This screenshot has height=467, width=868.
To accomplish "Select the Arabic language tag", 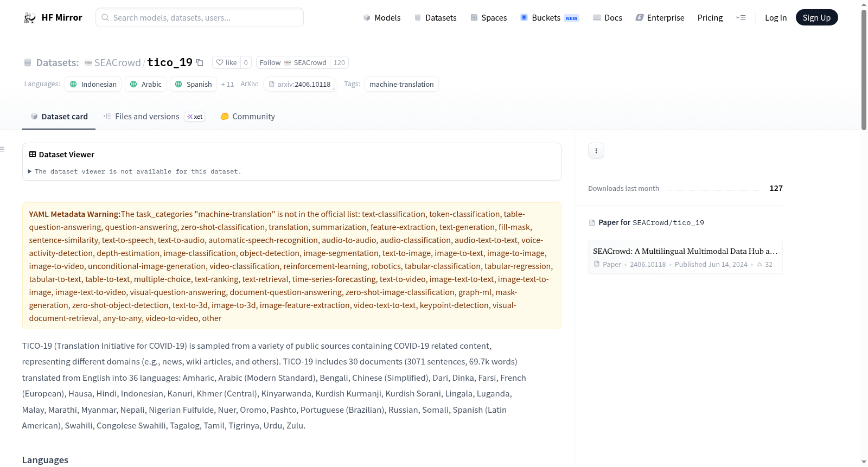I will coord(145,84).
